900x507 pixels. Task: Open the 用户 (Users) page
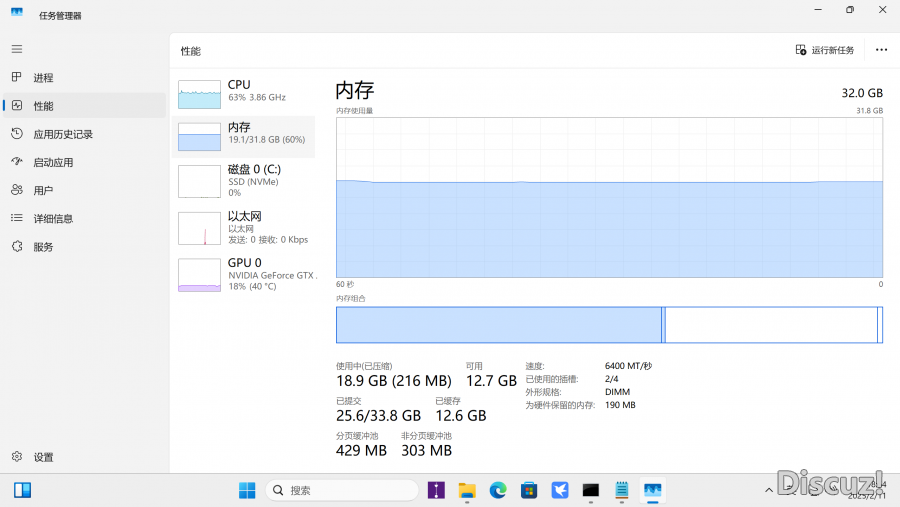[x=43, y=190]
